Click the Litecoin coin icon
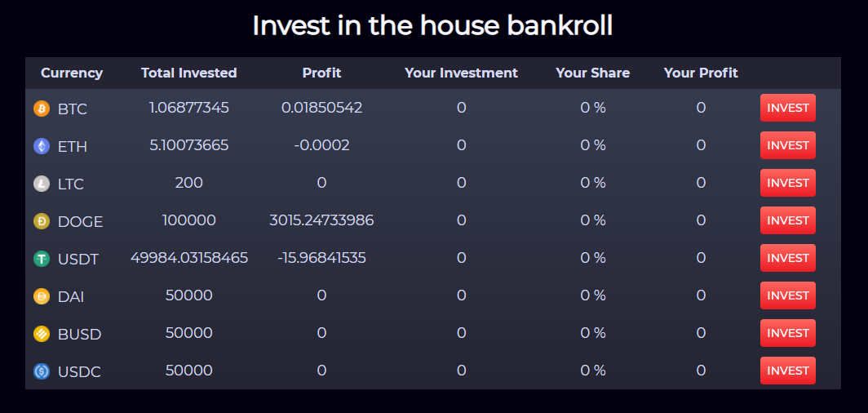The height and width of the screenshot is (413, 868). coord(42,184)
